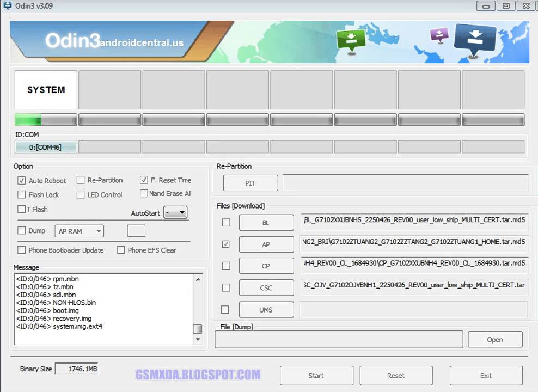
Task: Click the PIT file path field
Action: click(405, 182)
